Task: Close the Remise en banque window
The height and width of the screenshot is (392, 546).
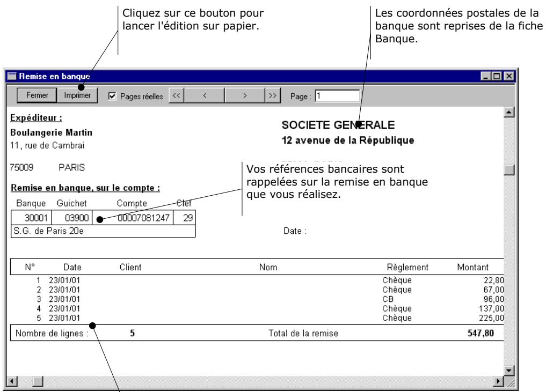Action: point(509,76)
